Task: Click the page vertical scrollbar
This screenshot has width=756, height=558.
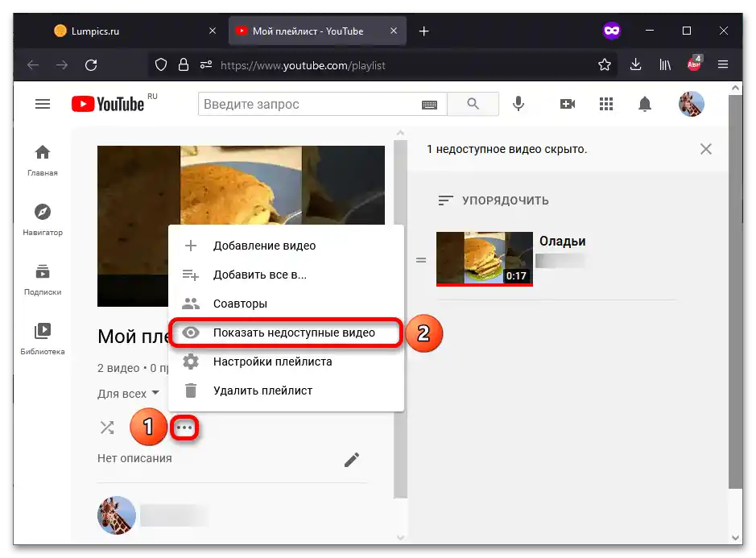Action: pyautogui.click(x=735, y=292)
